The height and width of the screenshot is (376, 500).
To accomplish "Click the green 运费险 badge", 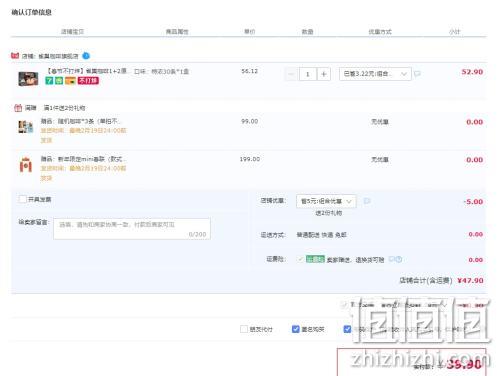I will [x=315, y=259].
